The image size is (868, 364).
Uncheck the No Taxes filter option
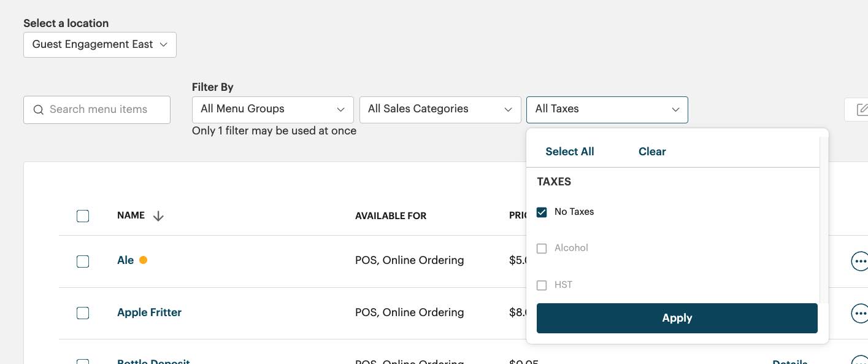[542, 212]
